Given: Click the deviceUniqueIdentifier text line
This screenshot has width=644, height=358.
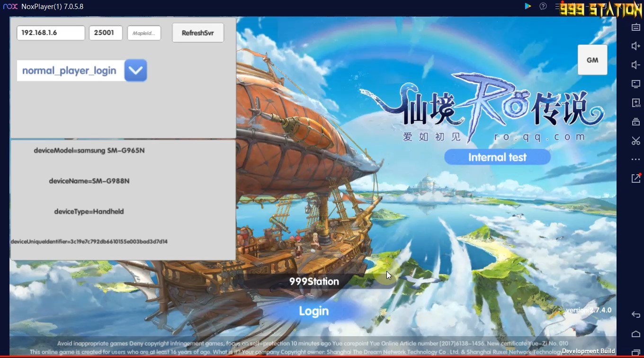Looking at the screenshot, I should [x=89, y=242].
